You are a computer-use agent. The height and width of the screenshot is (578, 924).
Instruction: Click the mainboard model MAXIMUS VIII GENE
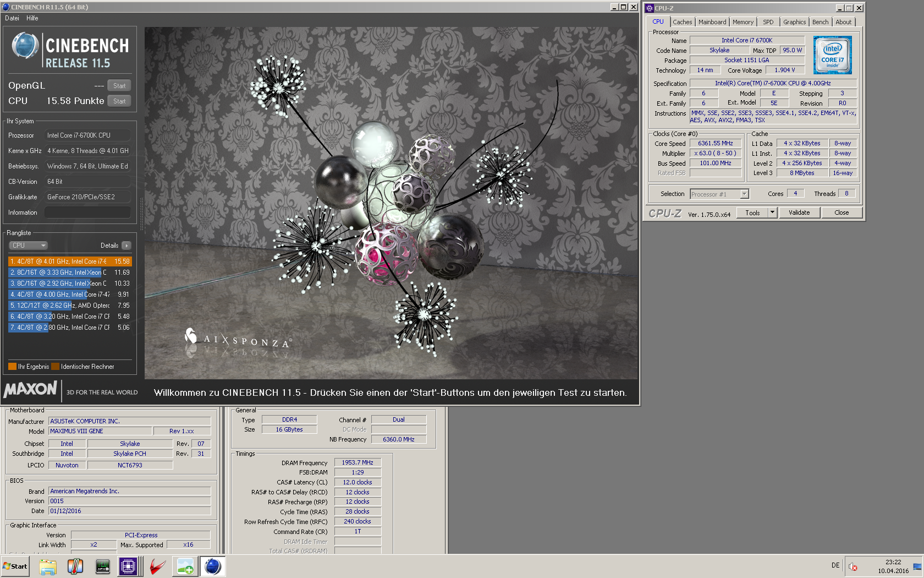coord(100,432)
